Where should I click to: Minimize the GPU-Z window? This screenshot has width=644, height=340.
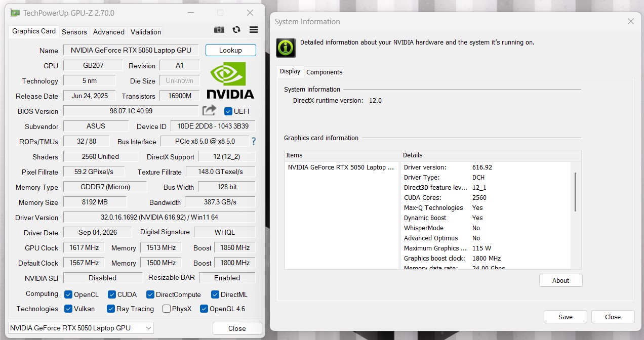tap(190, 13)
